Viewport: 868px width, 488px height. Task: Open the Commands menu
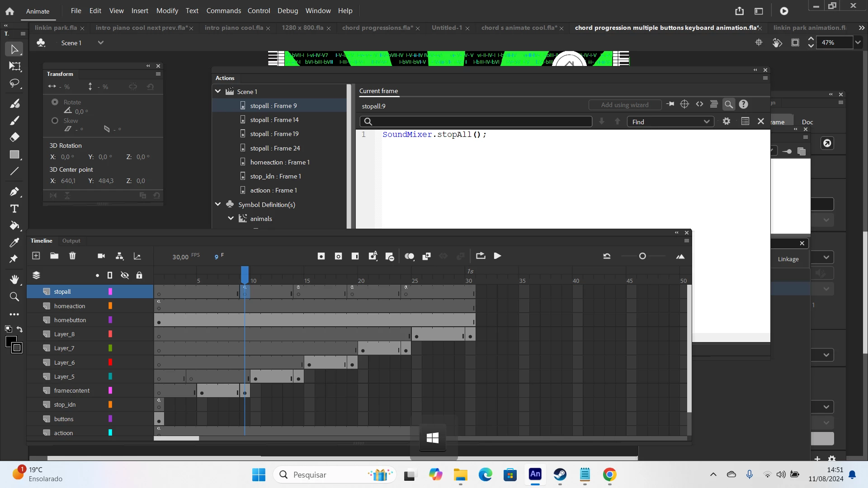point(223,10)
